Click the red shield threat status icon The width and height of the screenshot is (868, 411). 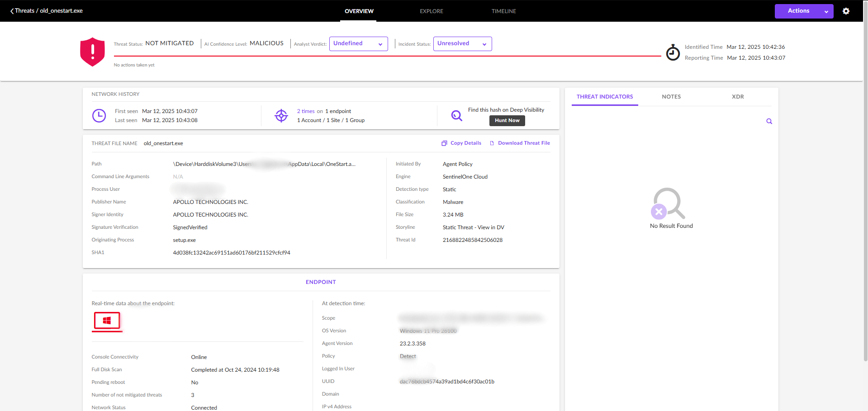92,52
